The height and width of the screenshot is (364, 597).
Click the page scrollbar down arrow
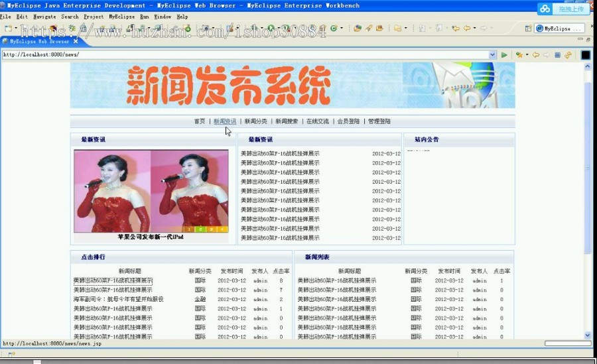coord(588,335)
